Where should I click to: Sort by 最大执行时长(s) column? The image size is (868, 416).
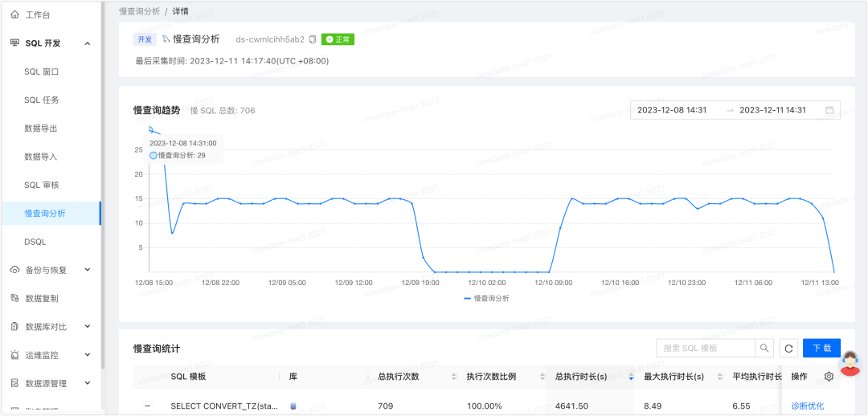pos(719,377)
